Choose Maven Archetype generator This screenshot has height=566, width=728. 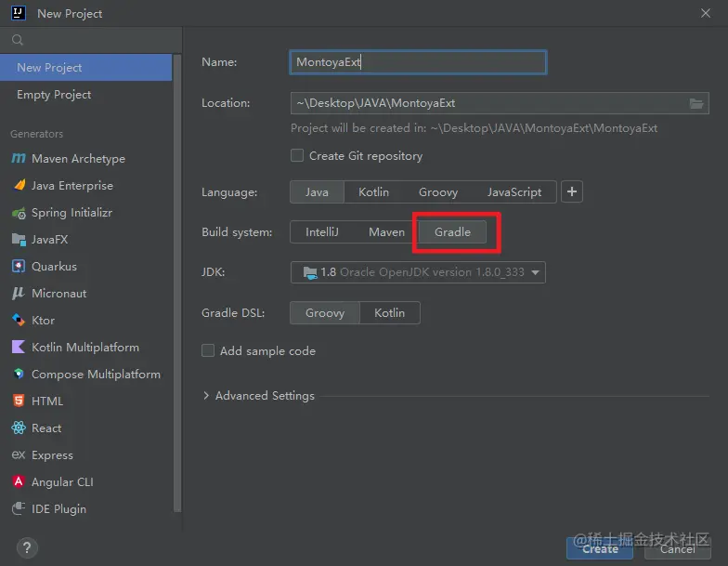[x=85, y=158]
